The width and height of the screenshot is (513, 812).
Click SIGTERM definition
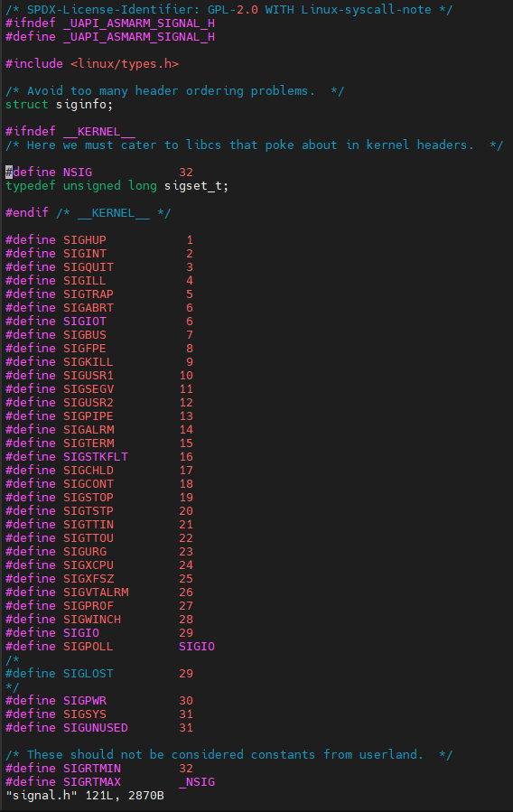(99, 443)
